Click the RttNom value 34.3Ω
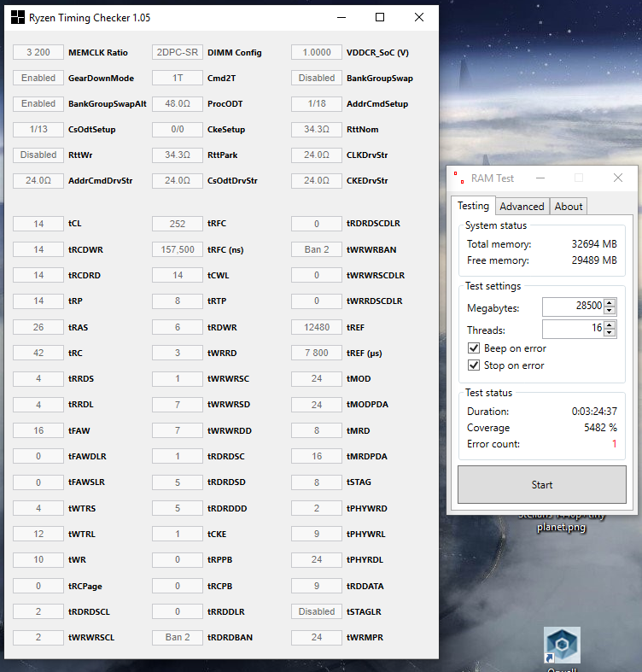The width and height of the screenshot is (642, 672). (x=317, y=130)
